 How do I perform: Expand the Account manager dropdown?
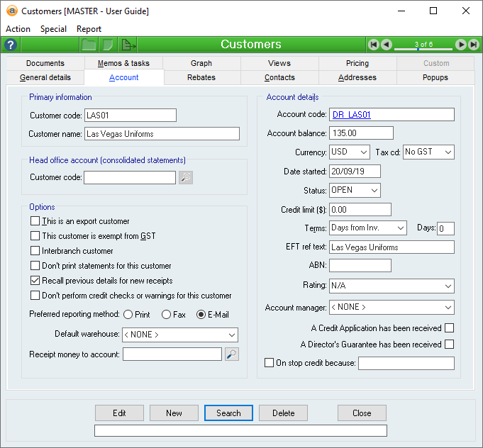pos(392,308)
